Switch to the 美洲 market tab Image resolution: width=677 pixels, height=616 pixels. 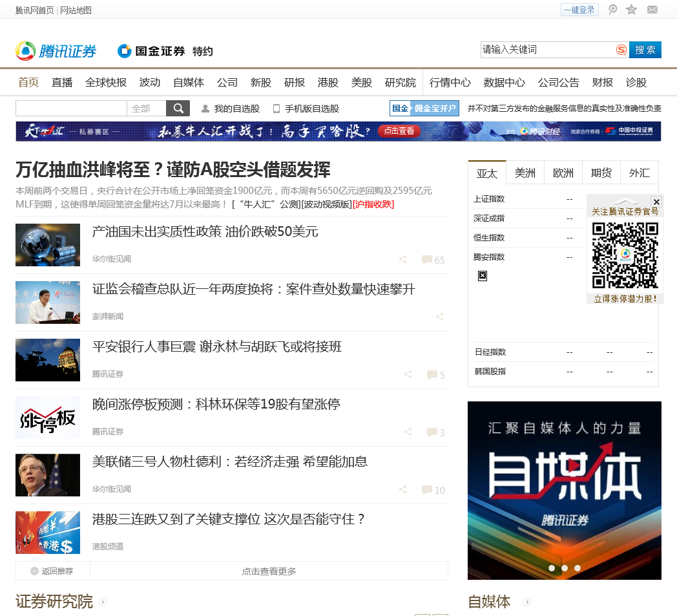coord(525,173)
